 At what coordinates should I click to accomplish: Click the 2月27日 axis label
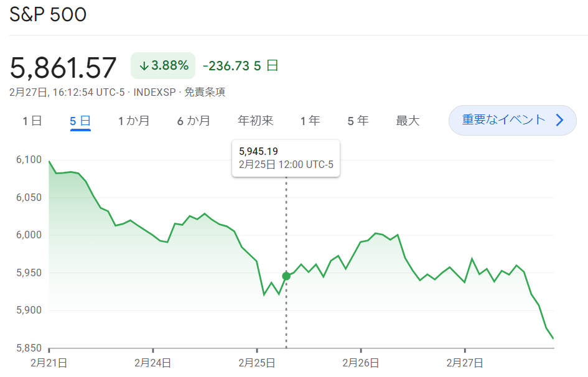click(465, 363)
